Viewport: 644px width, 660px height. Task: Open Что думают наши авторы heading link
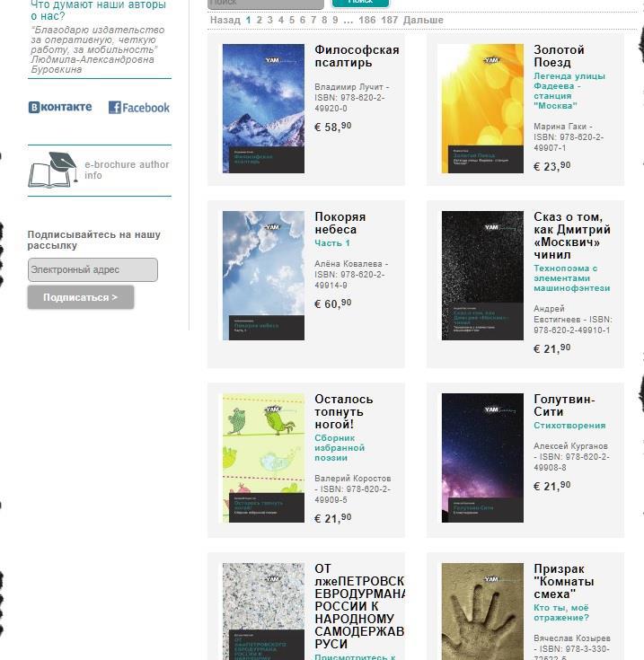tap(99, 11)
